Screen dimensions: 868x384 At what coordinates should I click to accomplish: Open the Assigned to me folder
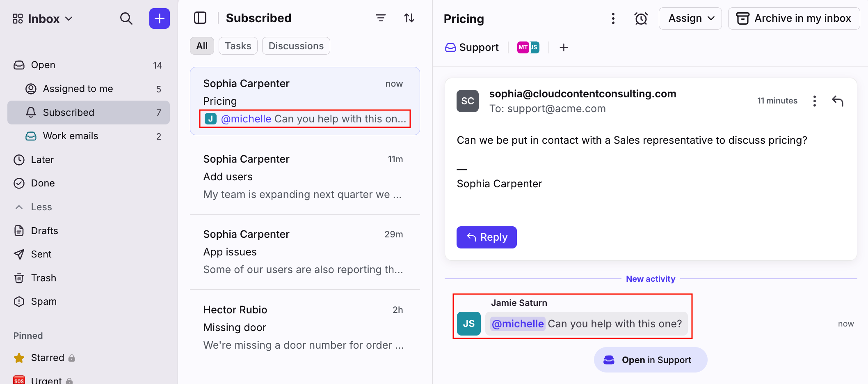click(78, 89)
